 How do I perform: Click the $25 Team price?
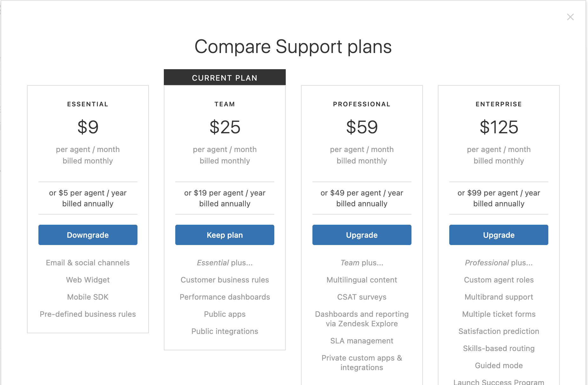click(x=224, y=127)
